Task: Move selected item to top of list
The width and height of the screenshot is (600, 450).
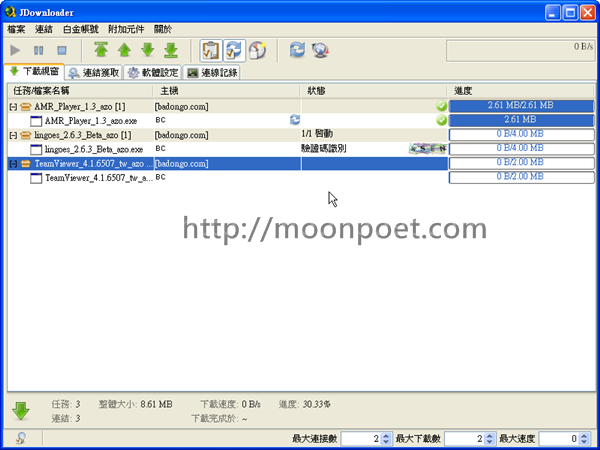Action: (x=101, y=50)
